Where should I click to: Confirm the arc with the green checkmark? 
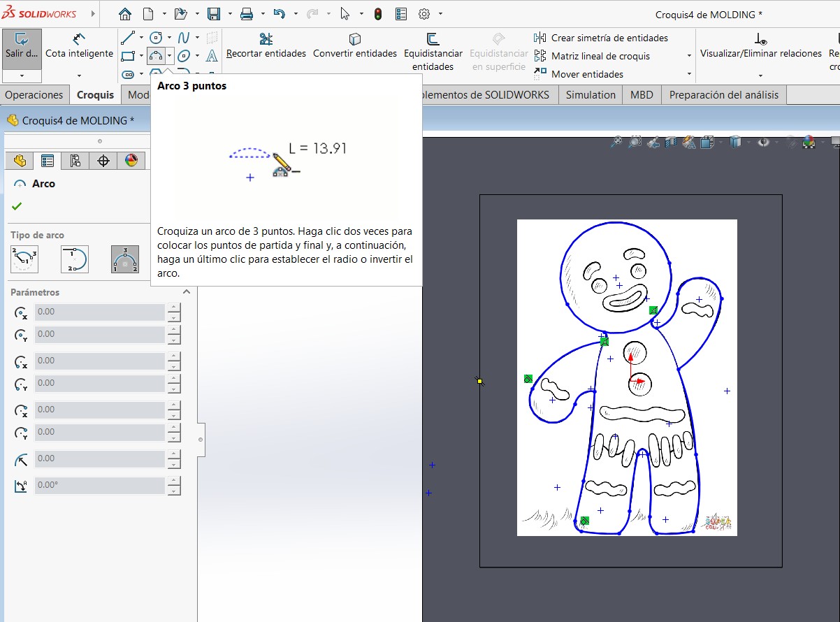[17, 206]
